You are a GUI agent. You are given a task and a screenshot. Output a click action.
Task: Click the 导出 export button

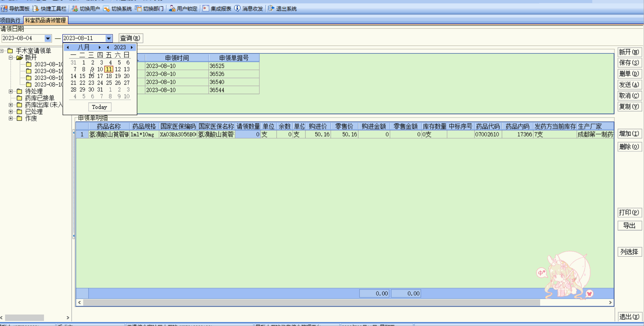click(x=629, y=226)
